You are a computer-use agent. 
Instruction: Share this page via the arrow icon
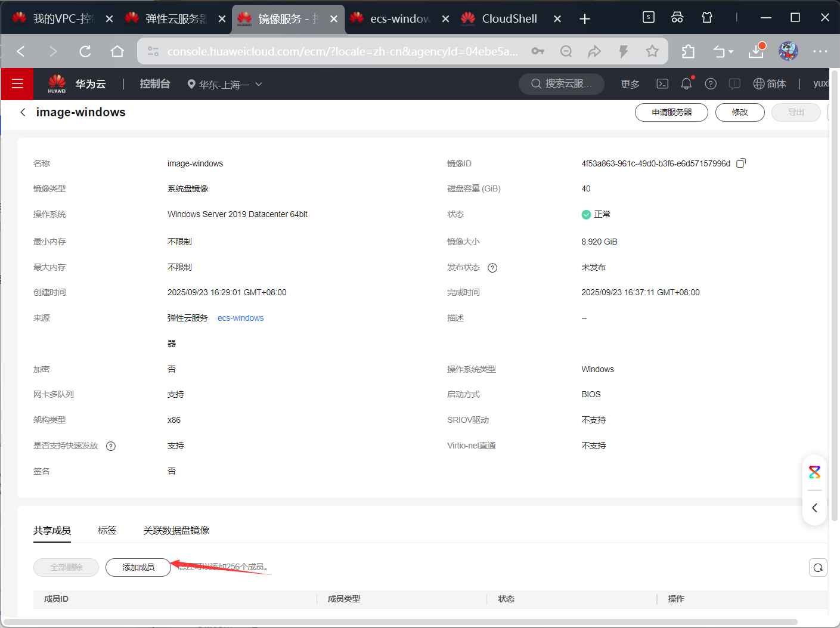coord(594,51)
